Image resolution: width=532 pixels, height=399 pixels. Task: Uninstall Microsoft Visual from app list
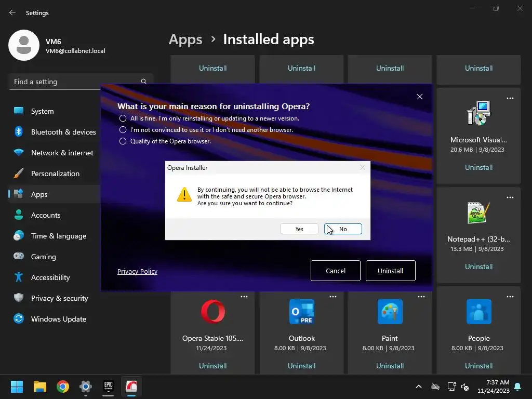click(478, 167)
